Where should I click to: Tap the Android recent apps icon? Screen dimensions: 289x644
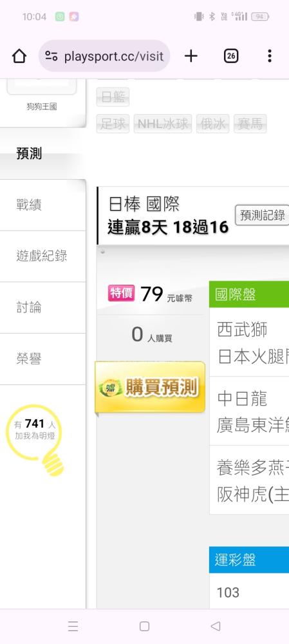pyautogui.click(x=73, y=626)
